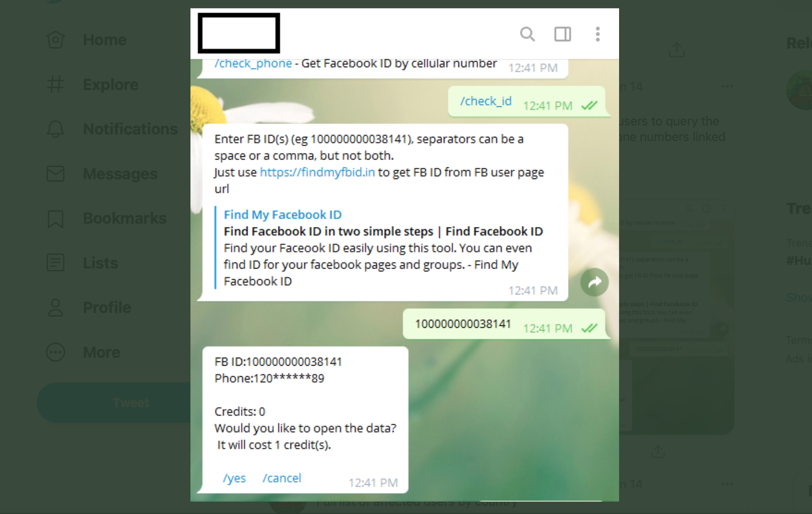Open the https://findmyfbid.in link
The width and height of the screenshot is (812, 514).
point(317,172)
